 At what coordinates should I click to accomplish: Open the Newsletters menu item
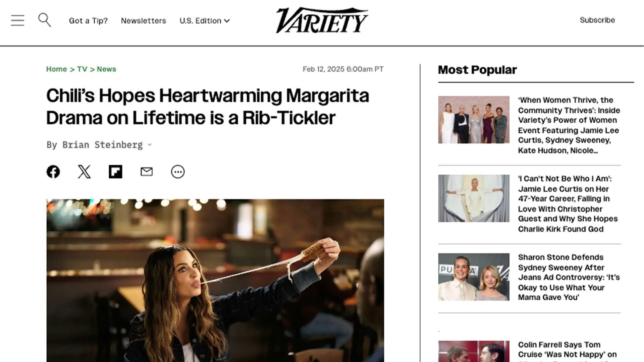[x=144, y=21]
